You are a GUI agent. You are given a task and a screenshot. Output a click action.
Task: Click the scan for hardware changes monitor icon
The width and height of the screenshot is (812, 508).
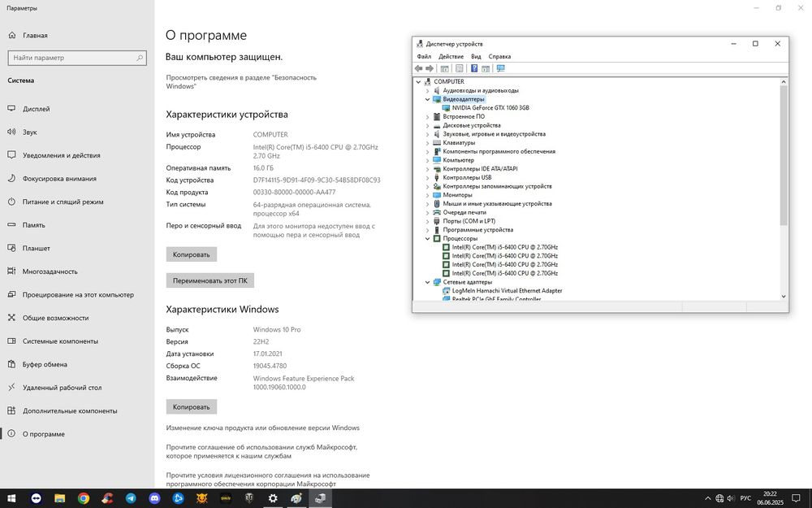tap(500, 68)
